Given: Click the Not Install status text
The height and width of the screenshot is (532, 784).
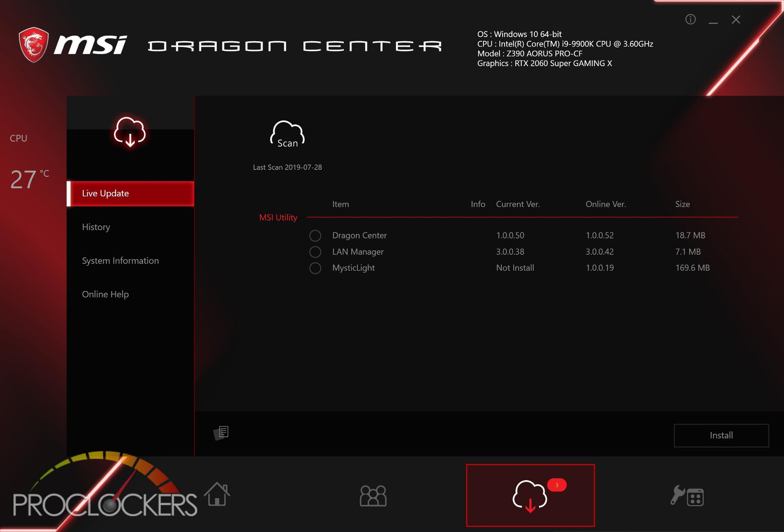Looking at the screenshot, I should (515, 268).
